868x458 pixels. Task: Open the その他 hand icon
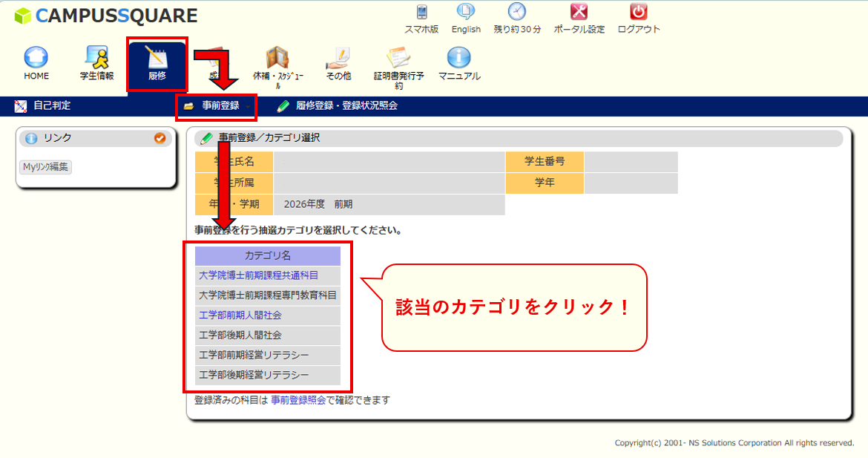click(x=338, y=57)
